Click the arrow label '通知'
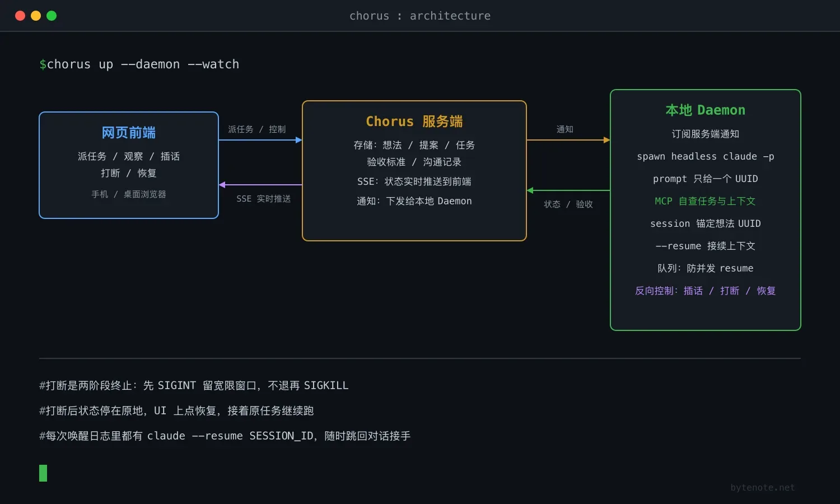 pos(565,129)
